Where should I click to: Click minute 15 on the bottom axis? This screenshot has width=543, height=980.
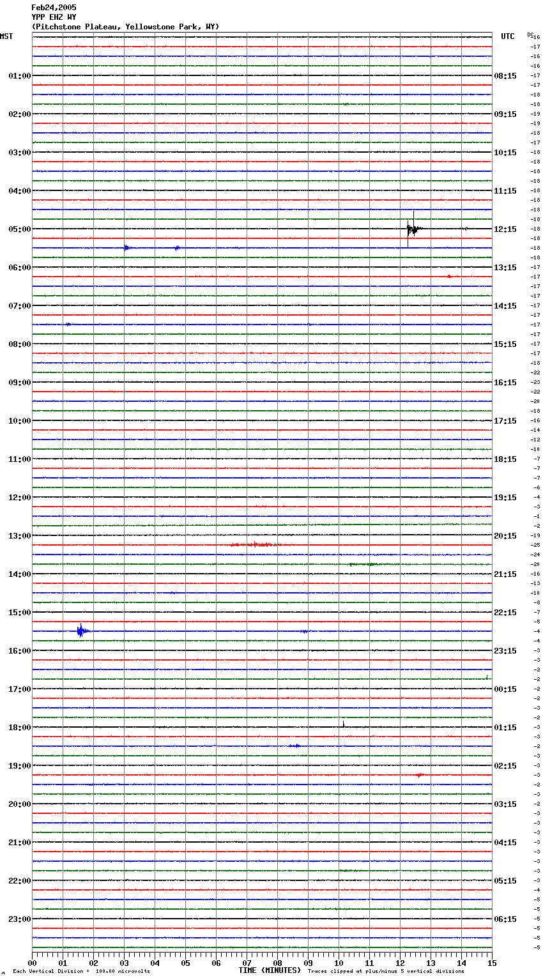click(x=492, y=963)
